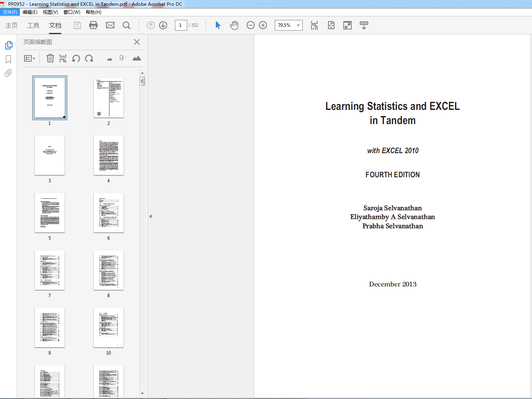Fit one full page icon

pos(331,25)
